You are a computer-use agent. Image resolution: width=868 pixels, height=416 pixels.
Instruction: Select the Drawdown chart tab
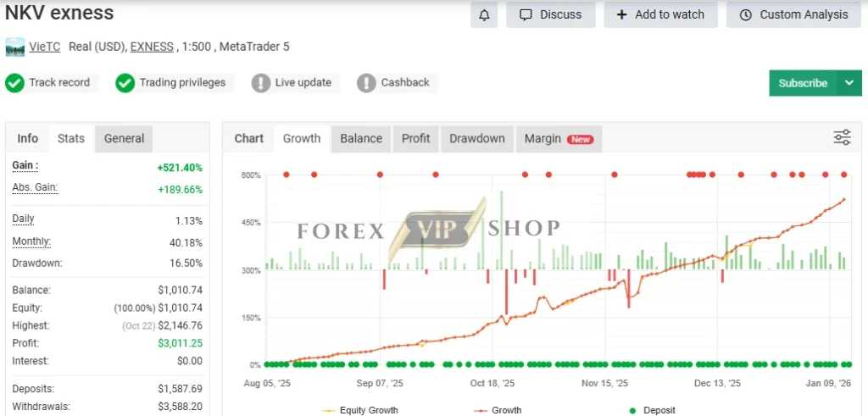476,138
